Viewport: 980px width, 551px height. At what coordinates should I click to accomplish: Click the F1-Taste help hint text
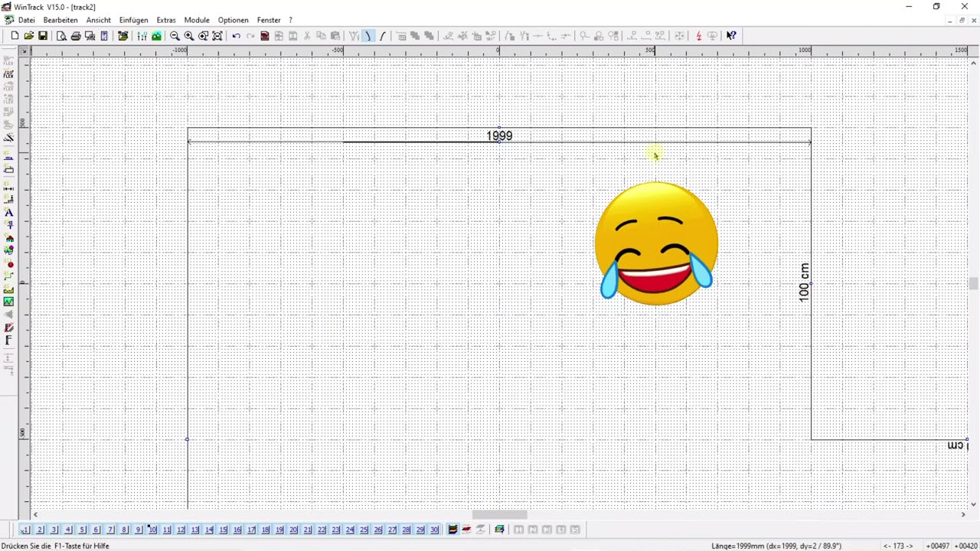[x=55, y=546]
